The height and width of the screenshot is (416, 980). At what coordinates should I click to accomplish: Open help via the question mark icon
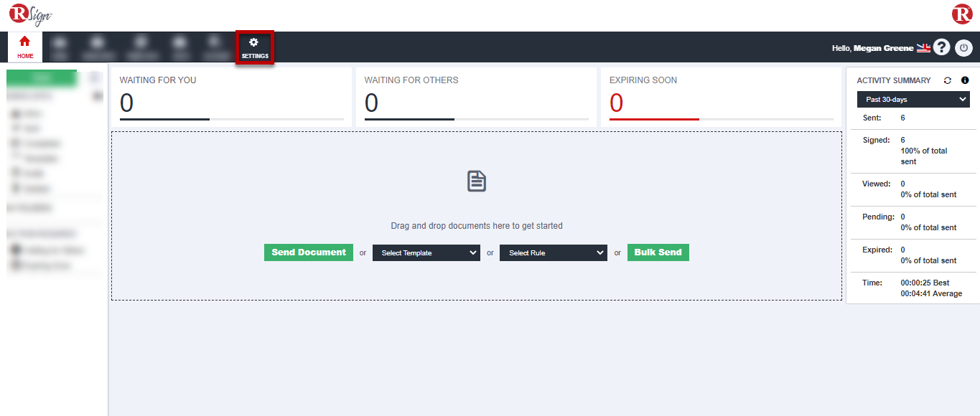pyautogui.click(x=941, y=47)
